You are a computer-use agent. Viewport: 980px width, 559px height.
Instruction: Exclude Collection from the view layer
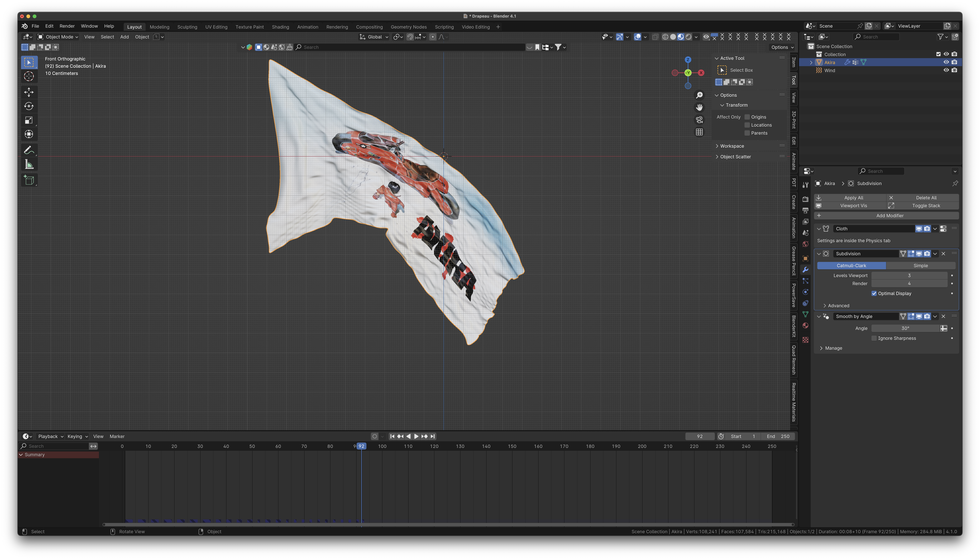(938, 54)
